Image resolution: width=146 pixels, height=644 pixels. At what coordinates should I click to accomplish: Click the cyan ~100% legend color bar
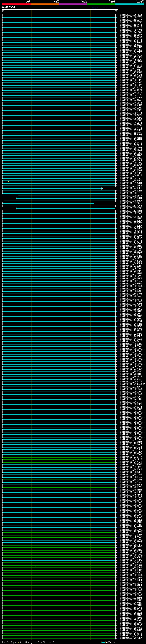[130, 4]
